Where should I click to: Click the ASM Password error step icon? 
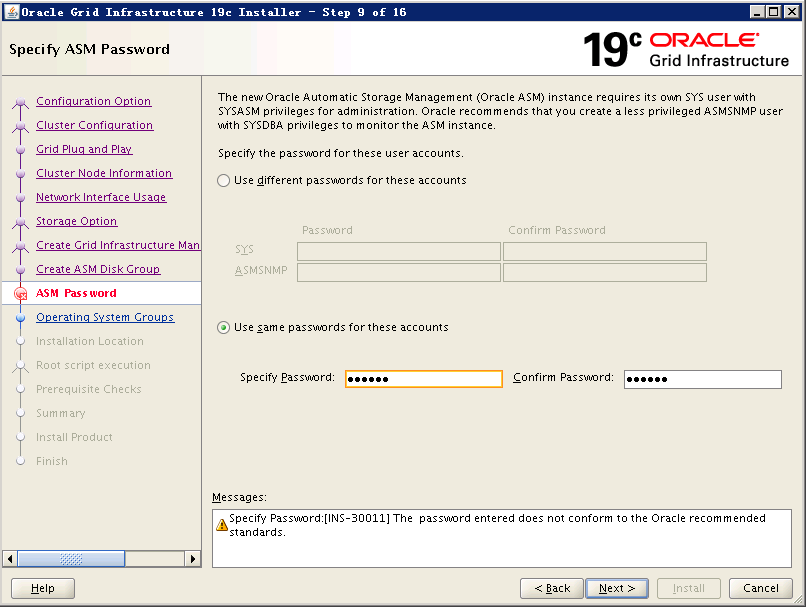click(x=21, y=293)
